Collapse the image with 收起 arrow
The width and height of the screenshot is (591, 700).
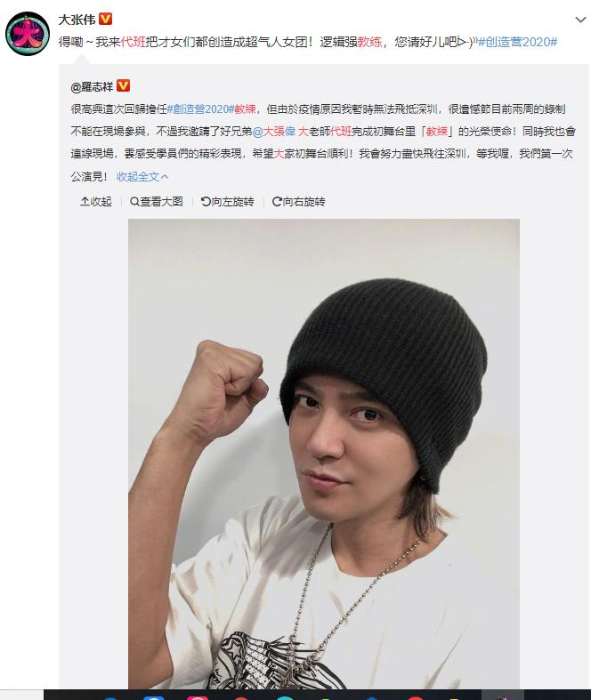[95, 202]
